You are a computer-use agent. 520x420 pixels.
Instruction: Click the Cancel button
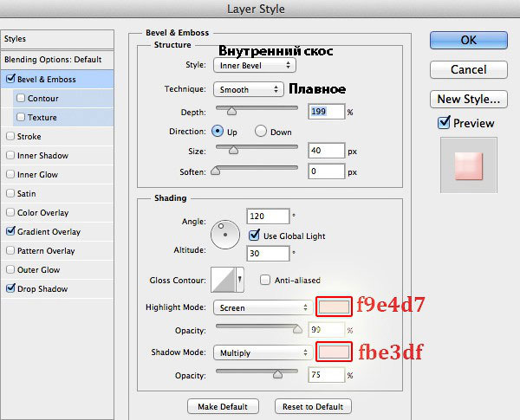click(469, 69)
